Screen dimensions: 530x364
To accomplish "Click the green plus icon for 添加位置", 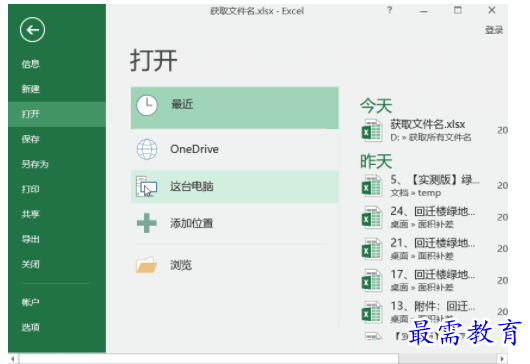I will pyautogui.click(x=147, y=223).
